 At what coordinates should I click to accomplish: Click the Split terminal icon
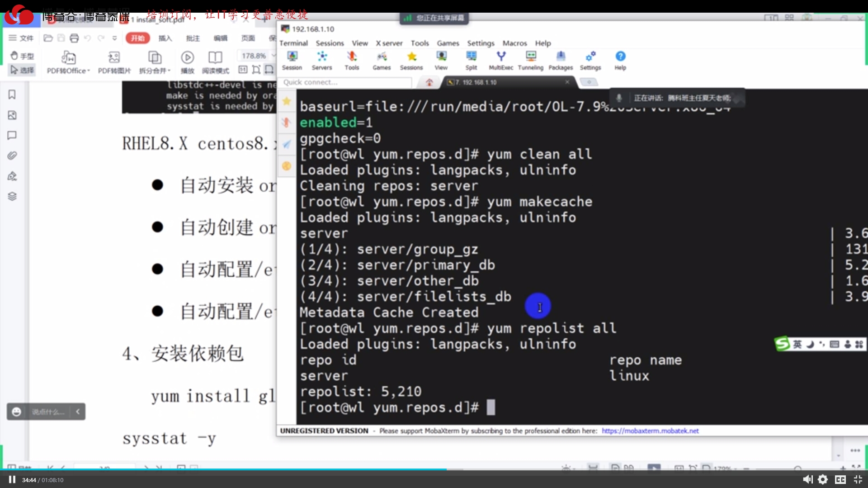pos(471,60)
